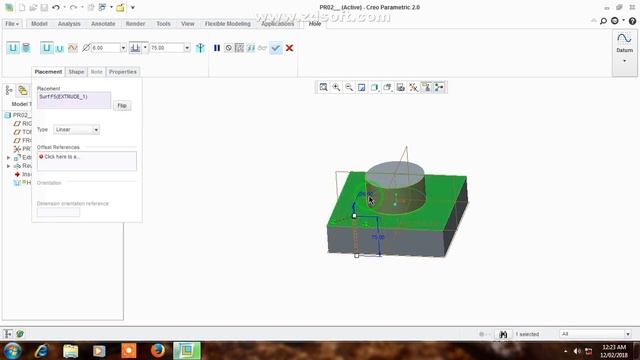Open the View ribbon tab
640x360 pixels.
(x=187, y=24)
